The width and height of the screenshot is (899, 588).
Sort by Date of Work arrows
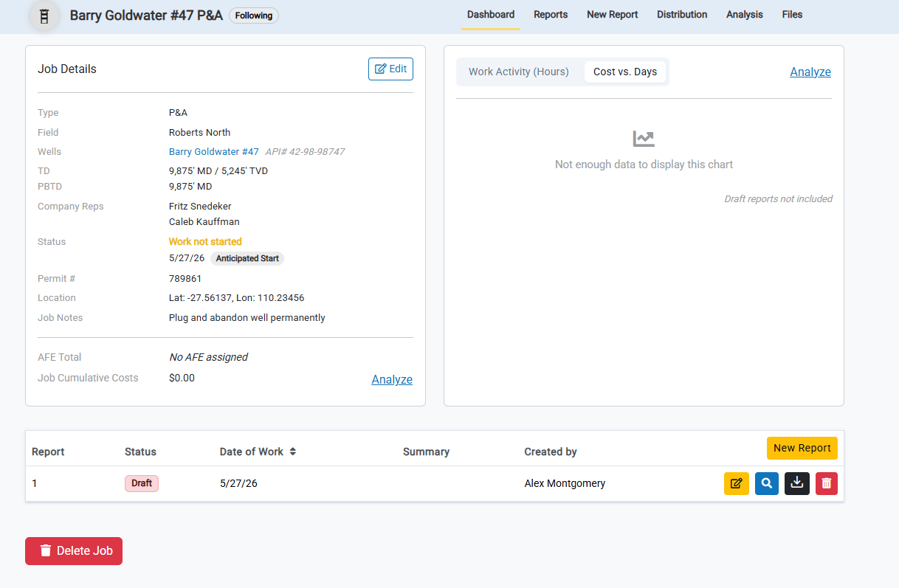tap(293, 452)
